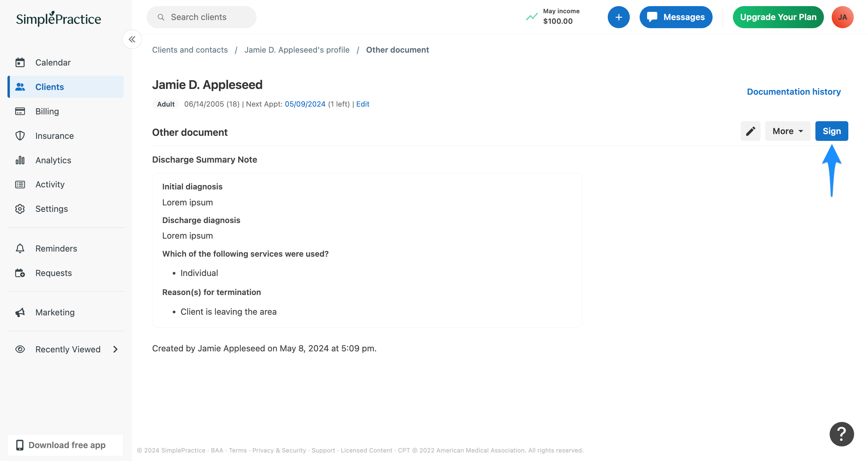Open Analytics using the bar chart icon
Screen dimensions: 868x461
[20, 160]
